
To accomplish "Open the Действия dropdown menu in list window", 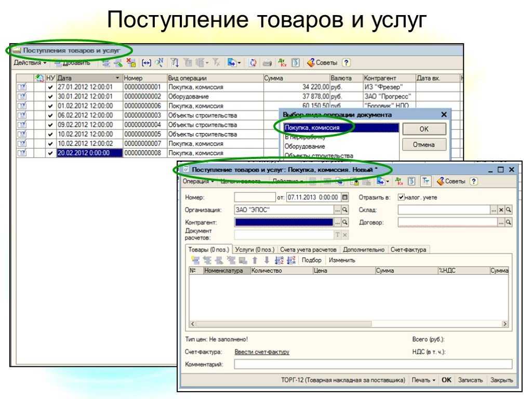I will tap(30, 63).
